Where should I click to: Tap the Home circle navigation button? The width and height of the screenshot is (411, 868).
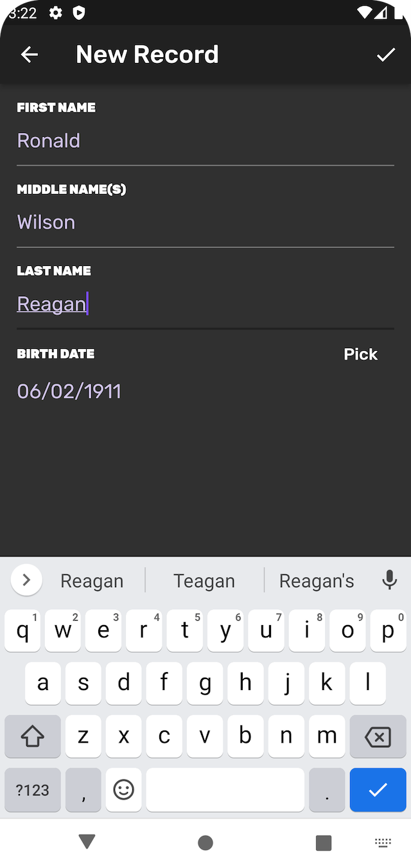205,842
